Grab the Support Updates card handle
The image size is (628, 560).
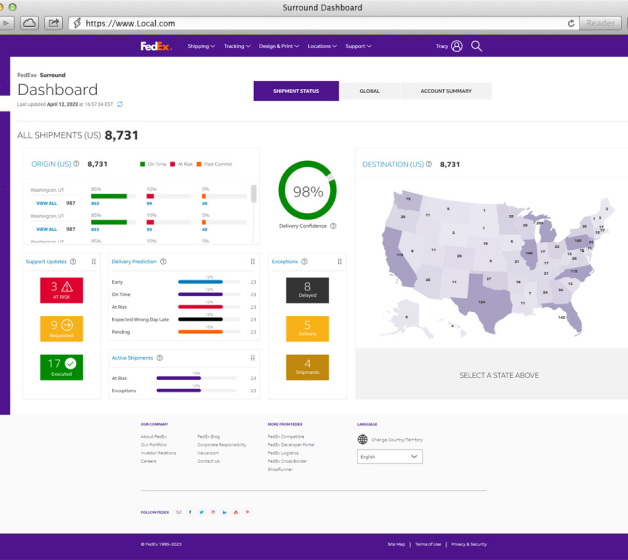(x=94, y=262)
